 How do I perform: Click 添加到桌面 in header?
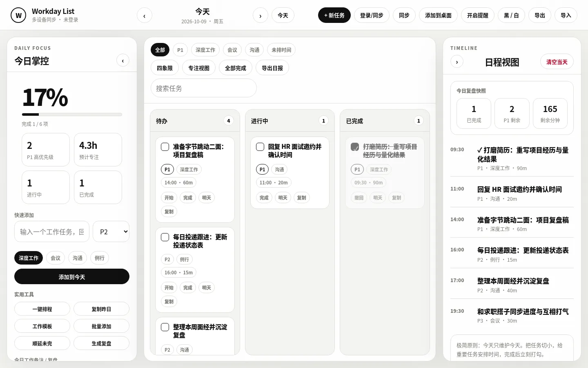pyautogui.click(x=438, y=15)
